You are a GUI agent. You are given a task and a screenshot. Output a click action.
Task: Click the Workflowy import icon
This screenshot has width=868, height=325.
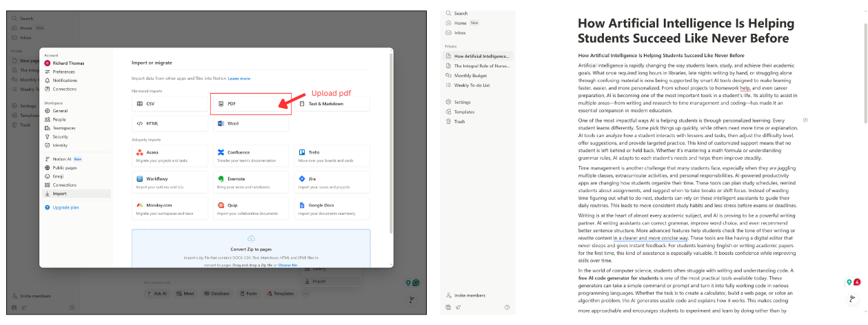coord(139,178)
